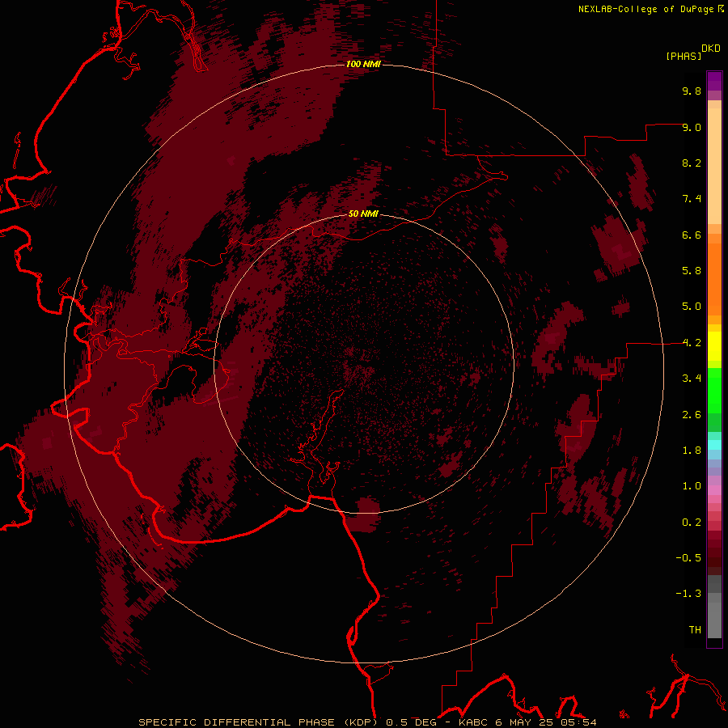Image resolution: width=728 pixels, height=728 pixels.
Task: Click the 3.4 value on the legend
Action: (692, 379)
